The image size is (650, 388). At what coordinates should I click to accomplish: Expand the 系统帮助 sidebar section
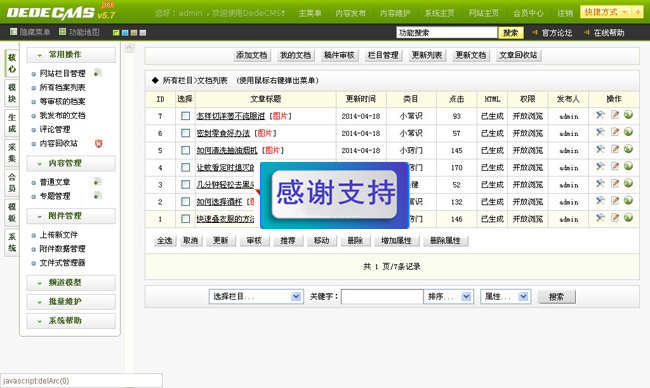pyautogui.click(x=71, y=321)
